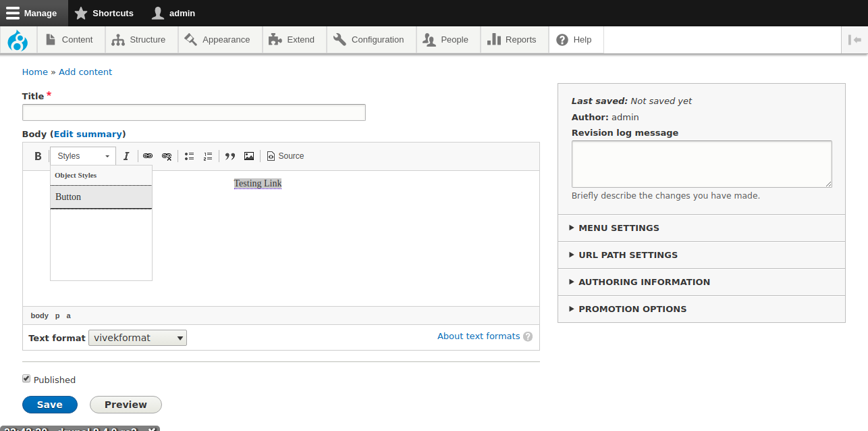Click the insert image icon
This screenshot has width=868, height=431.
click(x=249, y=156)
